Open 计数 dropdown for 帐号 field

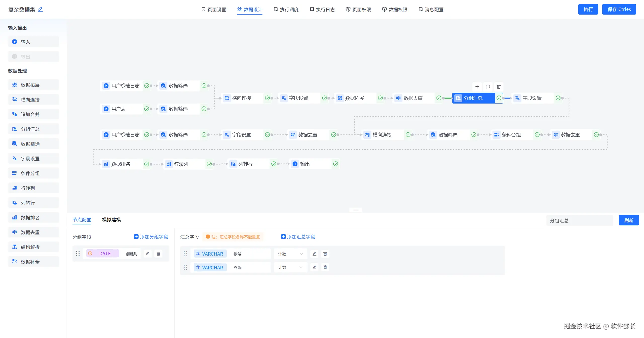click(x=290, y=254)
